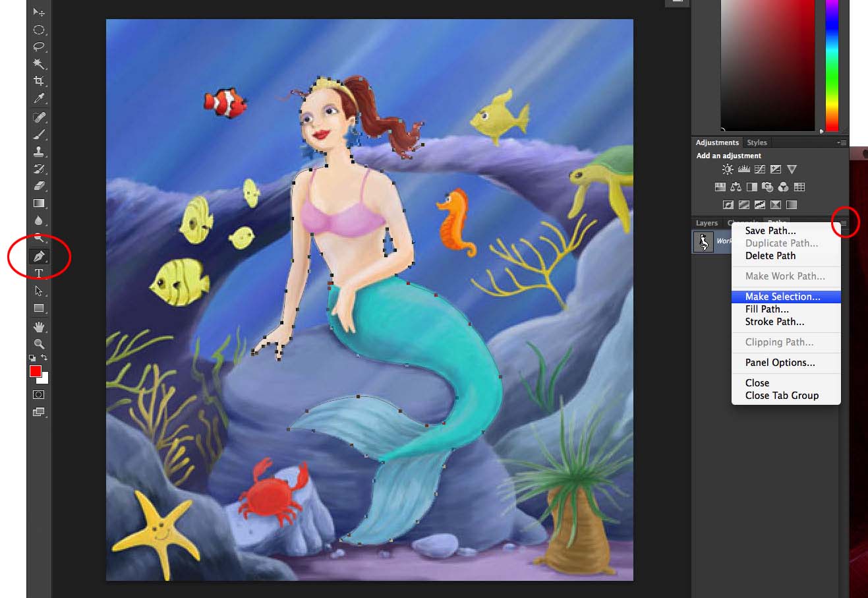
Task: Select the Hand tool
Action: [39, 326]
